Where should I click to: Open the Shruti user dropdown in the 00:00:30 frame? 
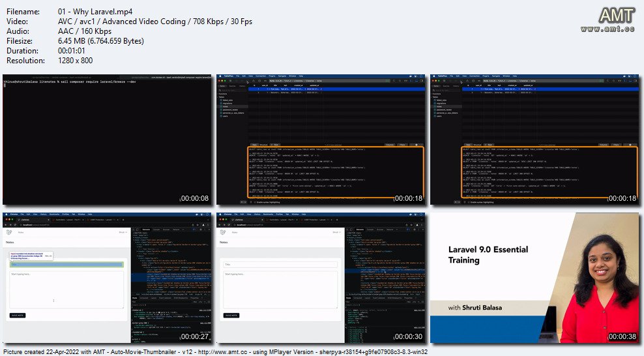tap(336, 232)
